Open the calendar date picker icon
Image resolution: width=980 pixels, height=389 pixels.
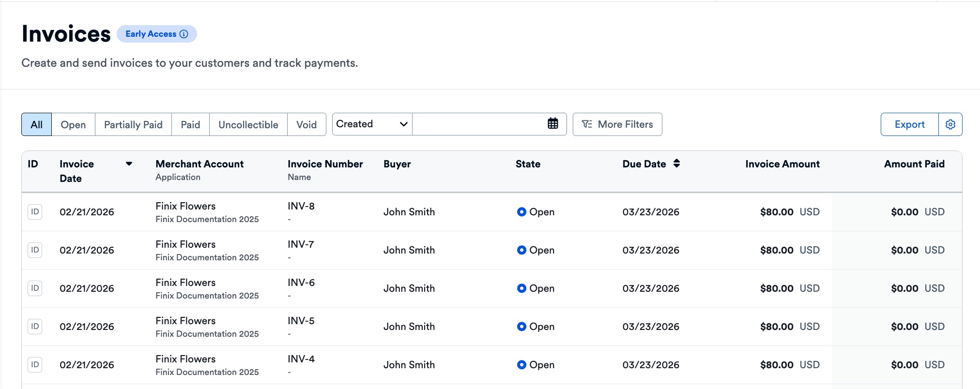click(x=552, y=124)
